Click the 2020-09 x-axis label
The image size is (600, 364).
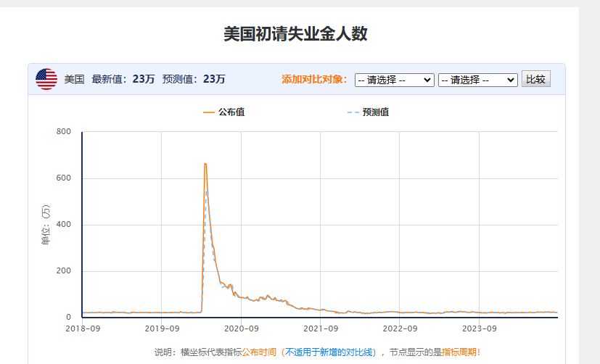[241, 328]
